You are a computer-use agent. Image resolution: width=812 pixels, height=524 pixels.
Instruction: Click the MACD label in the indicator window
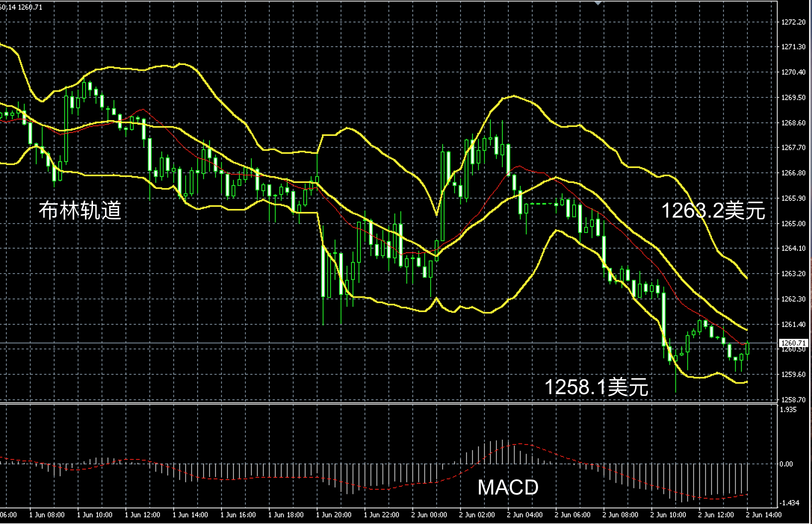click(x=508, y=487)
